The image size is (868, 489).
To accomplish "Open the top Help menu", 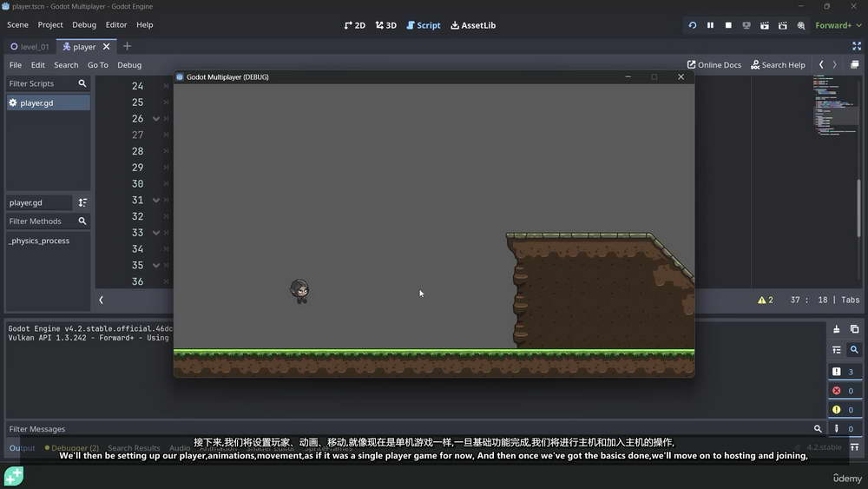I will tap(144, 25).
